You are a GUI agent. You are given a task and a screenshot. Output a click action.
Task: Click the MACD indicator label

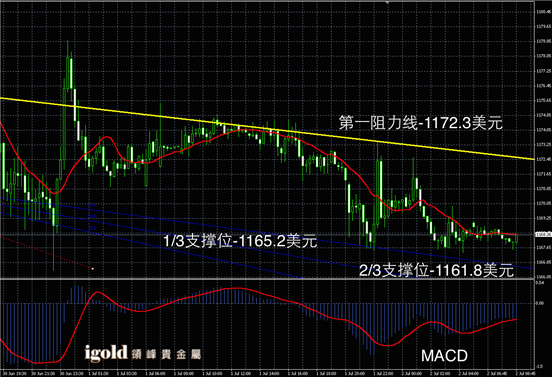(x=444, y=356)
